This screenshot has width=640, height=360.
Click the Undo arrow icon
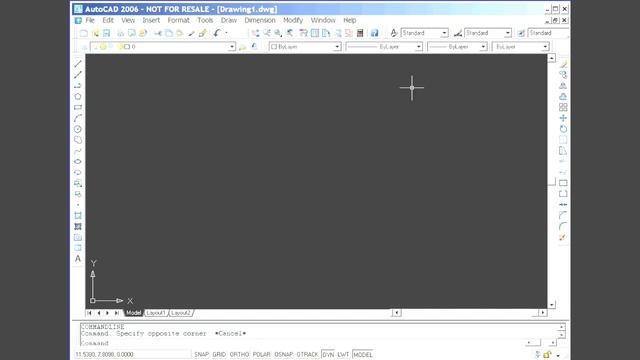tap(217, 33)
